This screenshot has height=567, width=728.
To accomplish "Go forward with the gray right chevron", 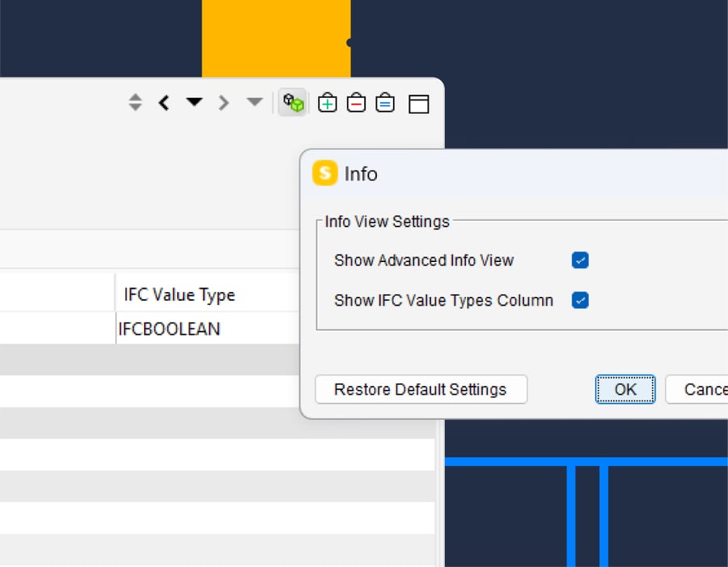I will pyautogui.click(x=224, y=103).
